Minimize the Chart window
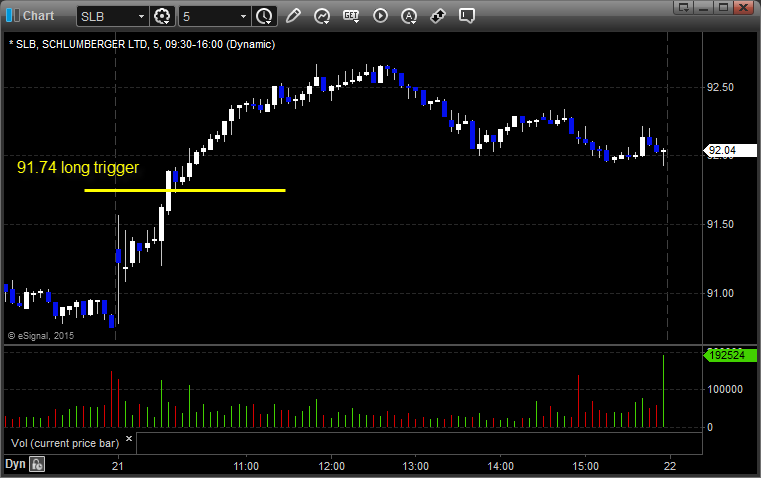The height and width of the screenshot is (478, 761). point(703,7)
